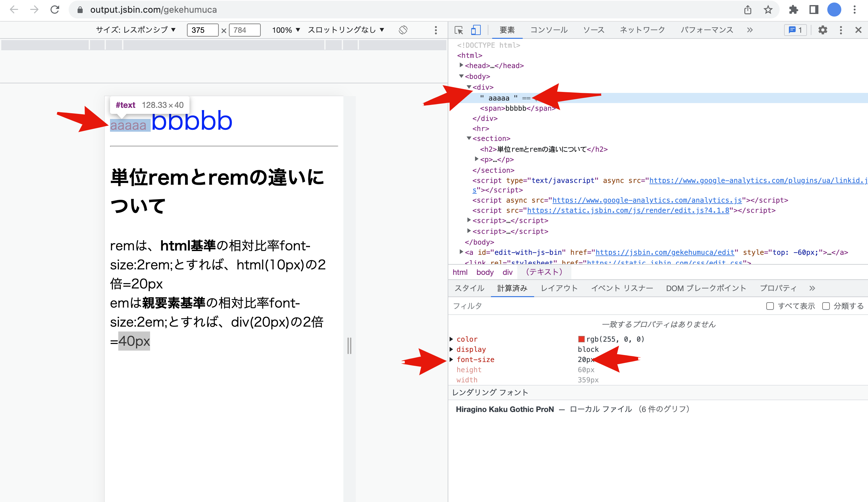Open the スロットリングなし dropdown
This screenshot has width=868, height=502.
point(346,30)
